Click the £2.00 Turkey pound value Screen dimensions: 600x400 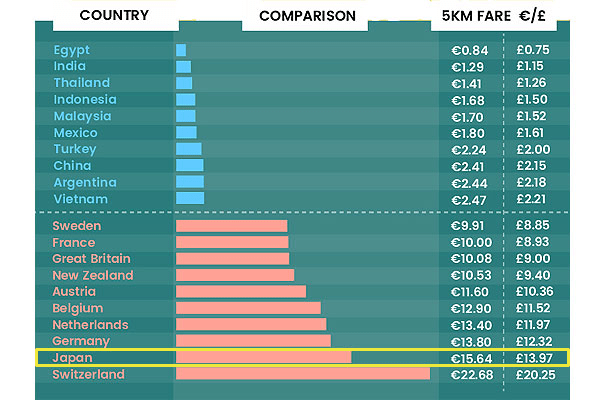click(535, 149)
